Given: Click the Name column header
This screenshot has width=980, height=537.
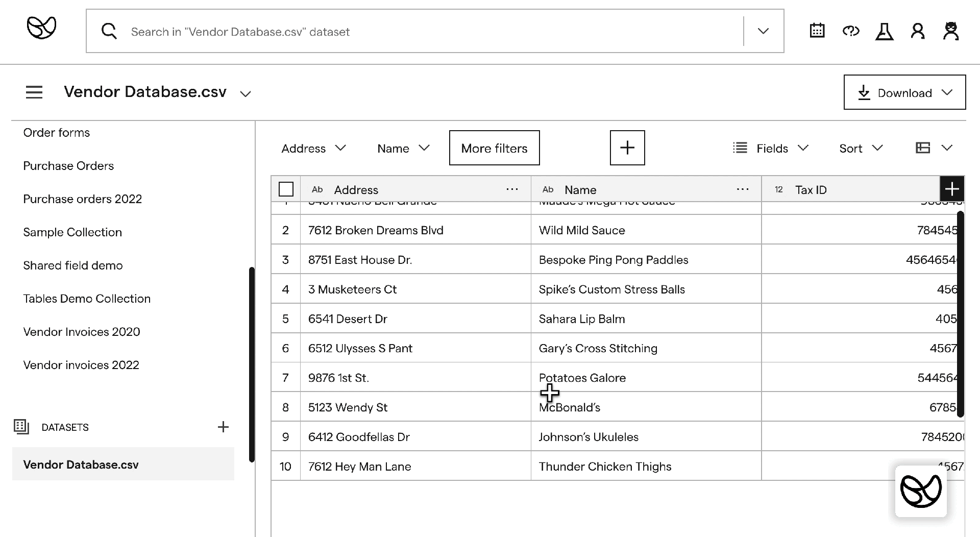Looking at the screenshot, I should (646, 189).
